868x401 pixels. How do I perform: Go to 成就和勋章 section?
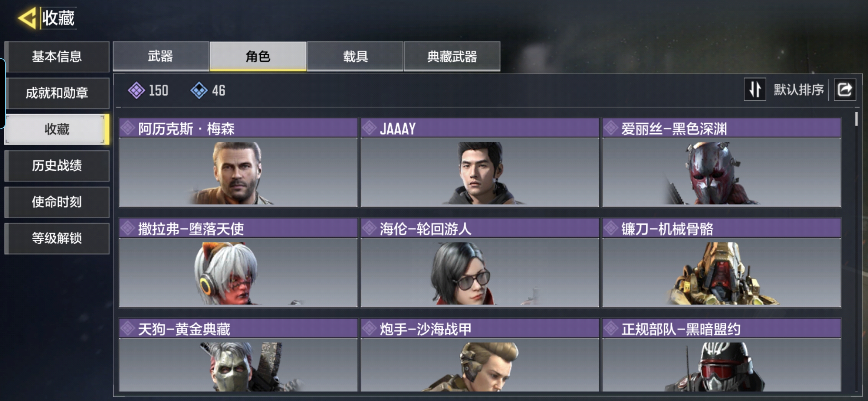57,93
